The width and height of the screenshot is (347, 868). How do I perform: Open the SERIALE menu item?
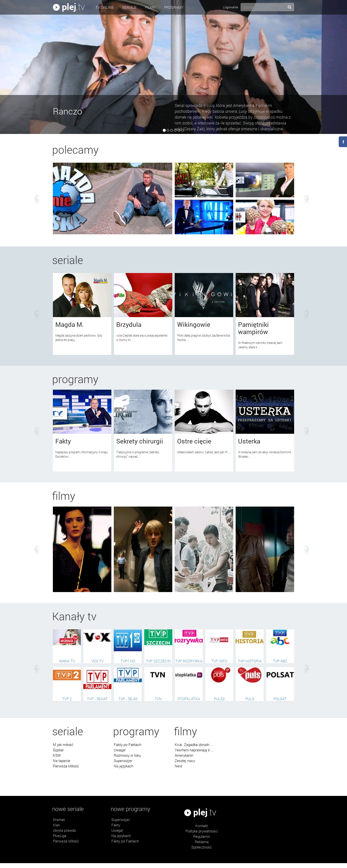(129, 7)
